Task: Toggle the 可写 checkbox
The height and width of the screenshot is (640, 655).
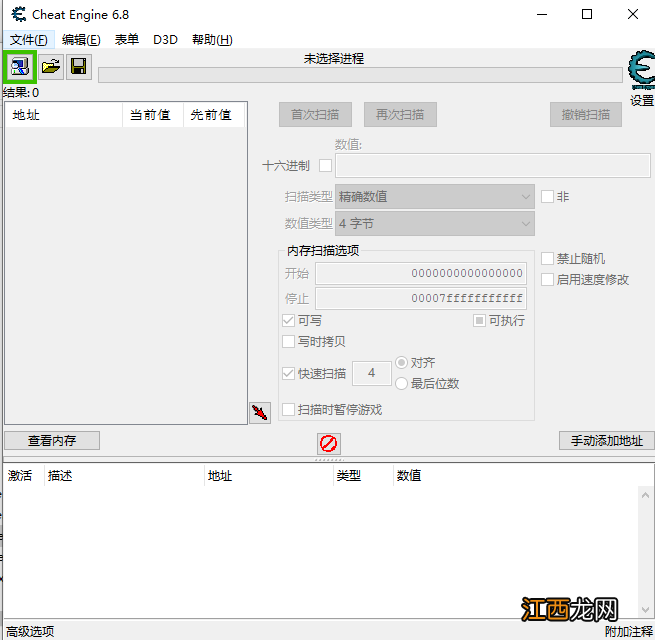Action: tap(288, 321)
